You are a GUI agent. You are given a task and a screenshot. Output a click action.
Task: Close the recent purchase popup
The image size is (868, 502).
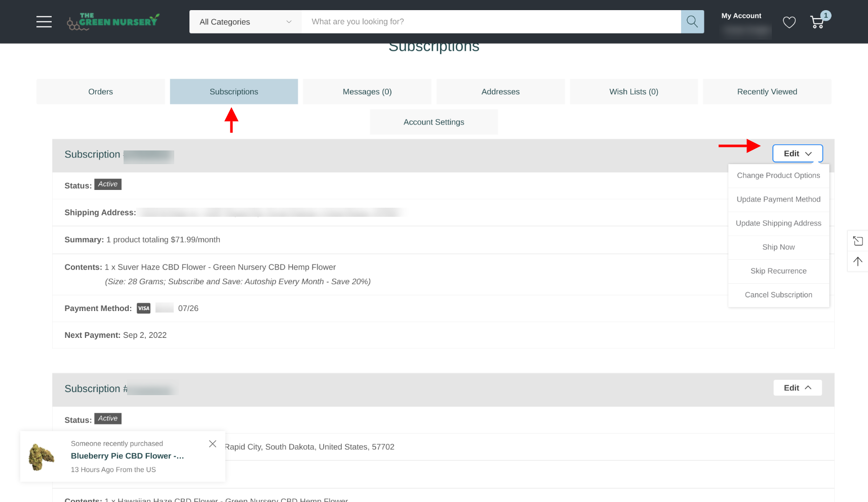[213, 444]
